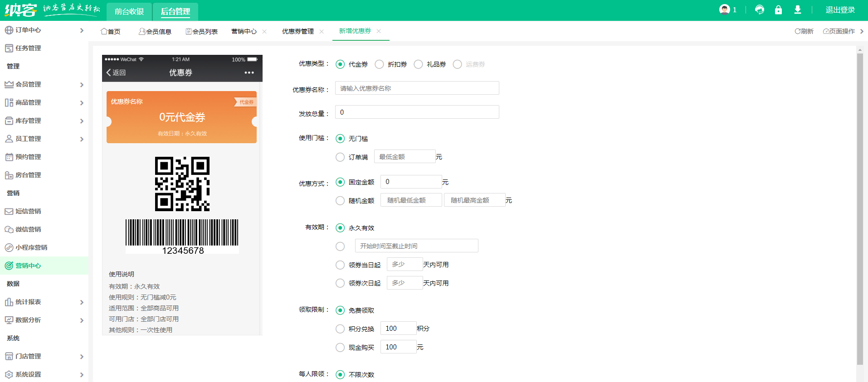Screen dimensions: 868x382
Task: Open the mini program marketing icon
Action: [9, 247]
